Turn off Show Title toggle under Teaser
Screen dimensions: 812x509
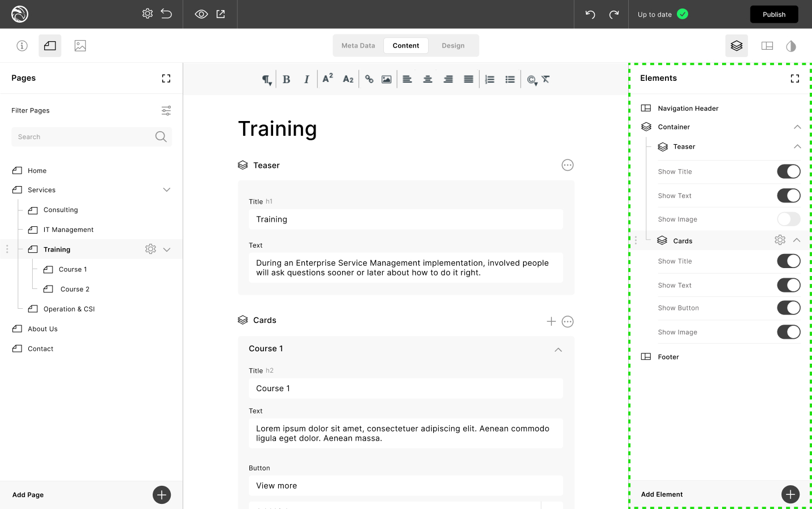[x=788, y=171]
